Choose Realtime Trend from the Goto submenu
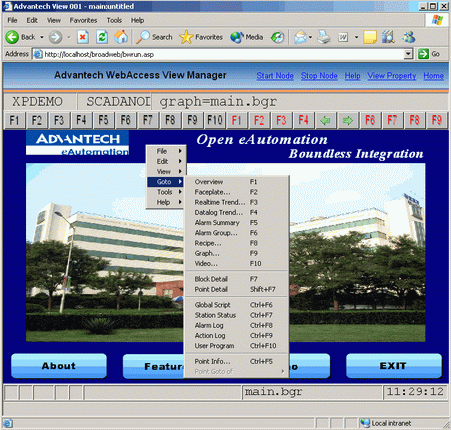The image size is (451, 430). [x=236, y=202]
